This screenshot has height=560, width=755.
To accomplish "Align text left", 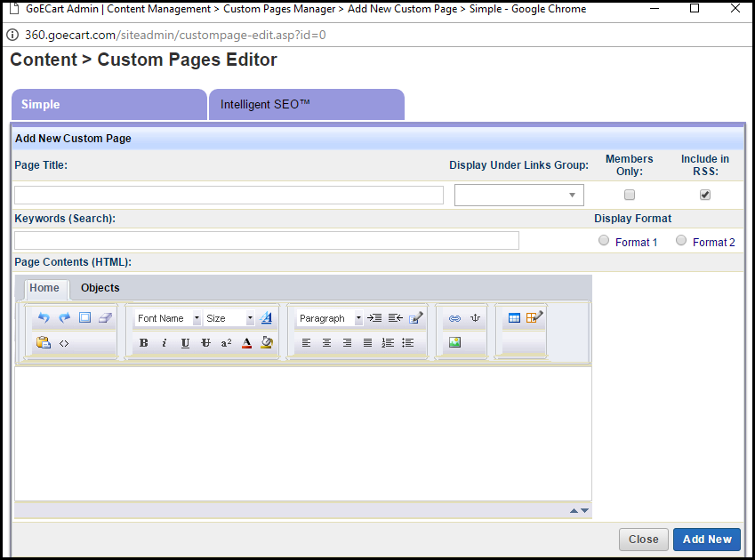I will [306, 342].
